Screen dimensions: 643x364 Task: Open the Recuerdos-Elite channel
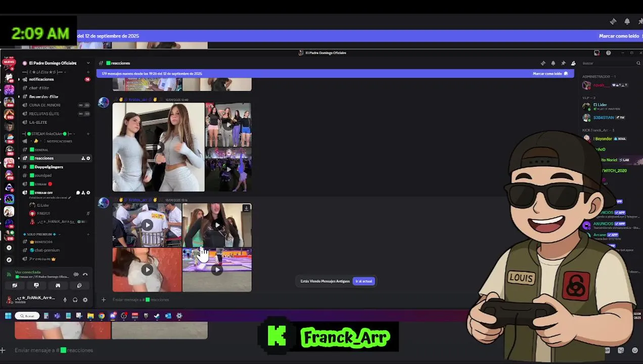coord(56,97)
